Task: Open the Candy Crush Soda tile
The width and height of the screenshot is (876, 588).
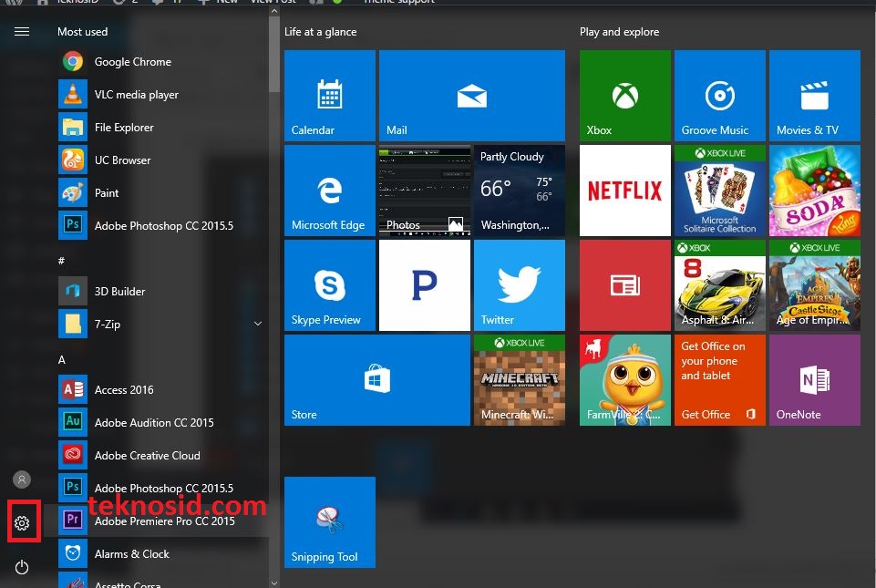Action: [815, 191]
